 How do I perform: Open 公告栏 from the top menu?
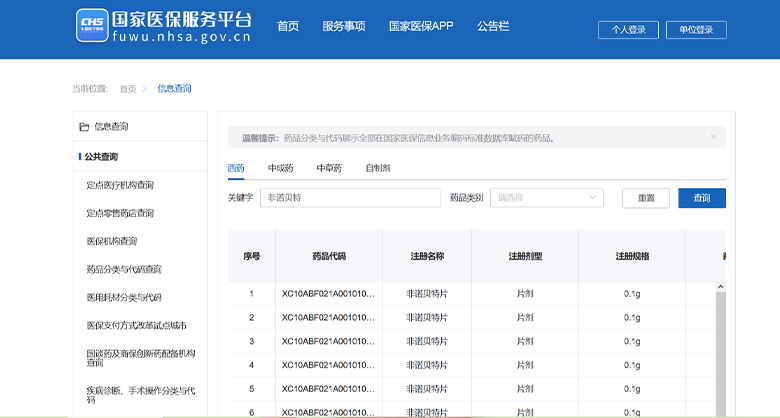coord(493,27)
